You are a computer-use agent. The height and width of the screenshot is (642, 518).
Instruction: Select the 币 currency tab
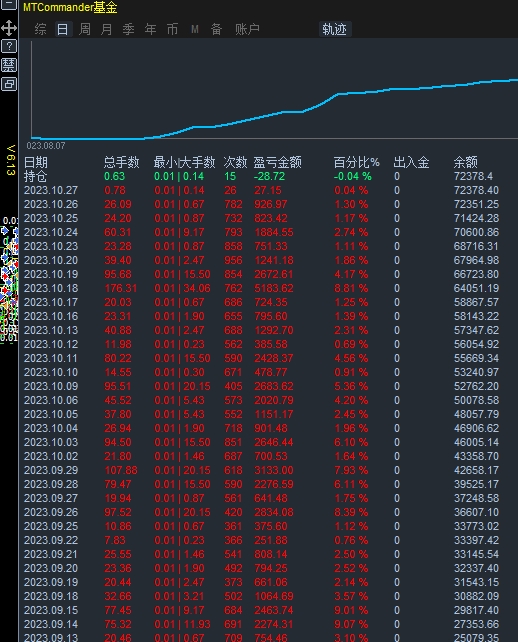[172, 29]
